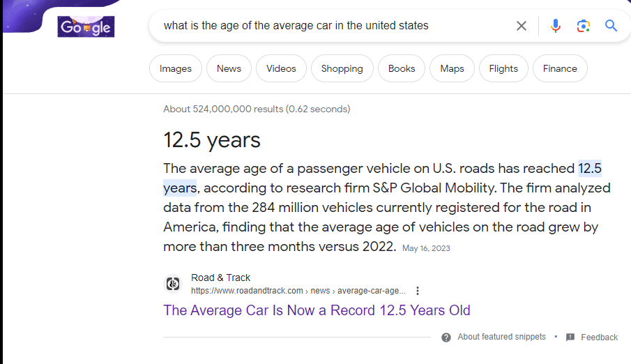631x364 pixels.
Task: Click inside the search query text field
Action: (328, 26)
